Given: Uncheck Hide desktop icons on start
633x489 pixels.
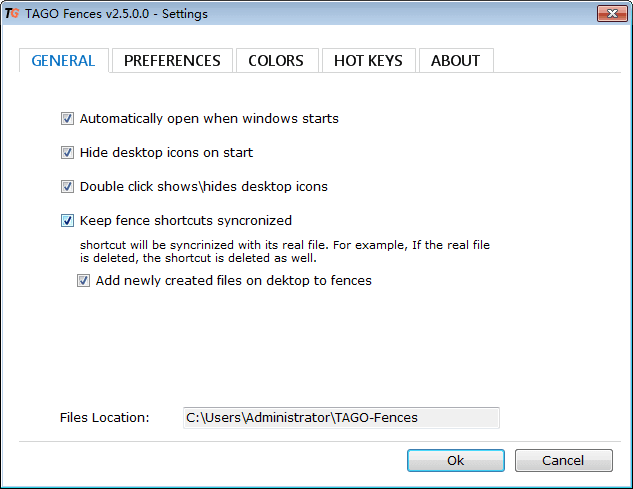Looking at the screenshot, I should coord(68,153).
